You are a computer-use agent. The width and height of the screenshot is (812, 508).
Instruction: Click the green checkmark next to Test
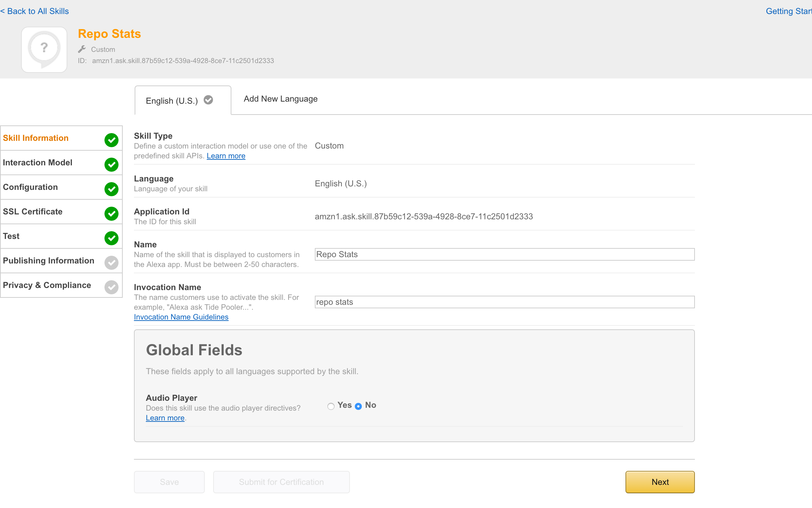click(x=111, y=238)
